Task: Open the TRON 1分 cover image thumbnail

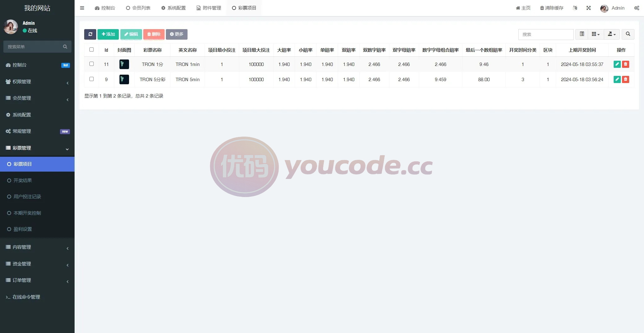Action: coord(124,64)
